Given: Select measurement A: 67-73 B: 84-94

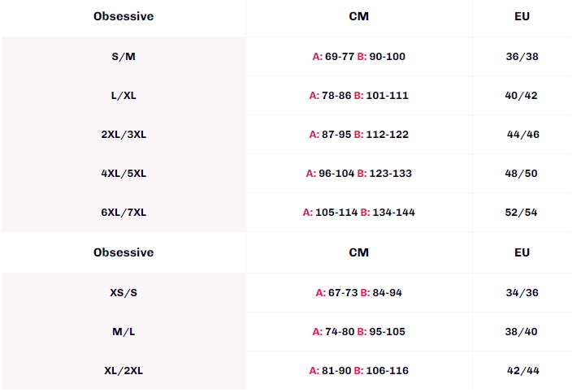Looking at the screenshot, I should point(359,293).
